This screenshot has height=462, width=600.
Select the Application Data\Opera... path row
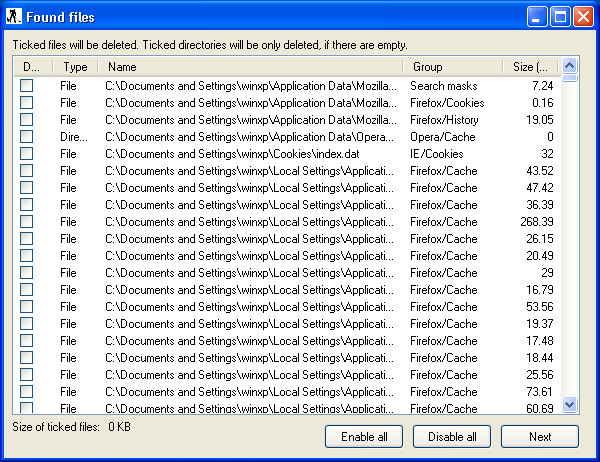coord(249,137)
